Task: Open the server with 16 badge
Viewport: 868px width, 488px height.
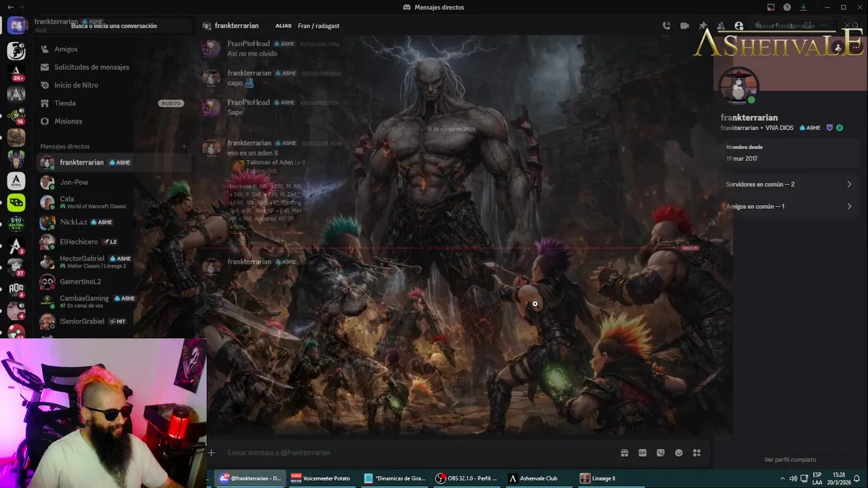Action: [16, 115]
